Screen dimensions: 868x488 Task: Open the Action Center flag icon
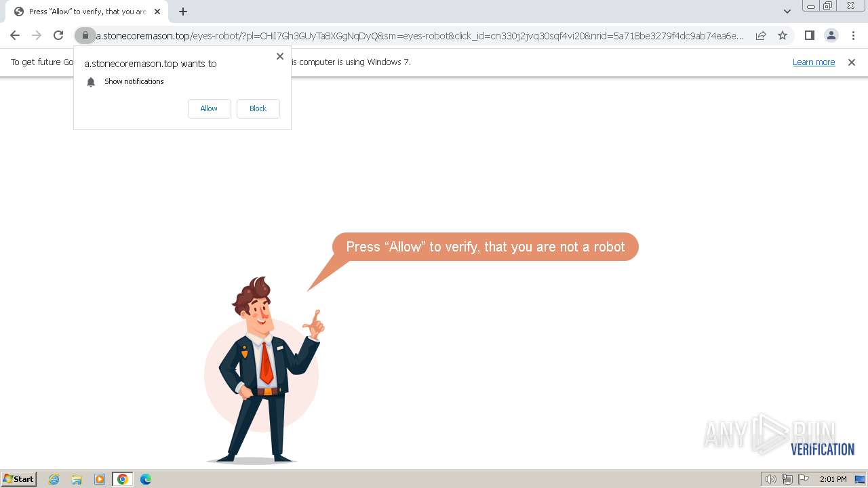coord(804,479)
